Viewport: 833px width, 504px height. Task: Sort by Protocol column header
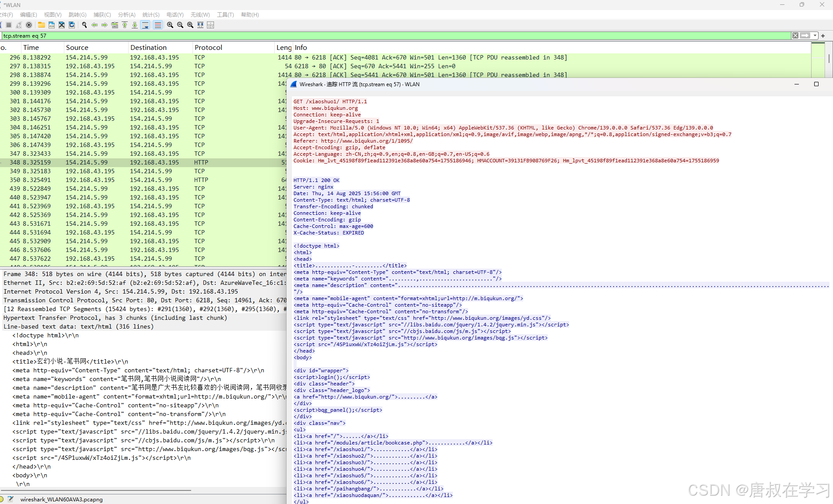pos(233,48)
